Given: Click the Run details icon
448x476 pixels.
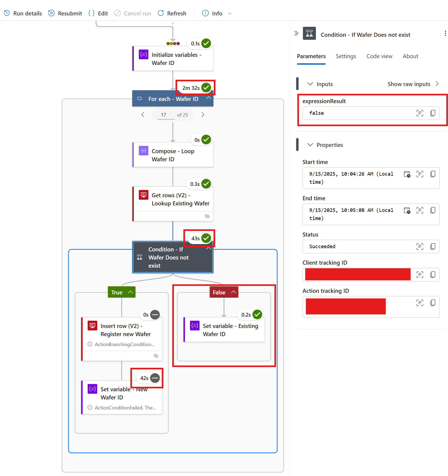Looking at the screenshot, I should click(7, 13).
